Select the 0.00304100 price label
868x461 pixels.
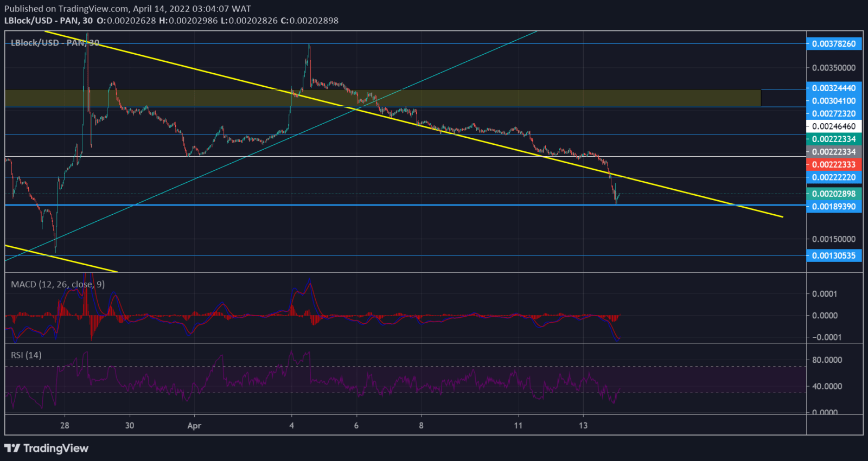point(834,101)
